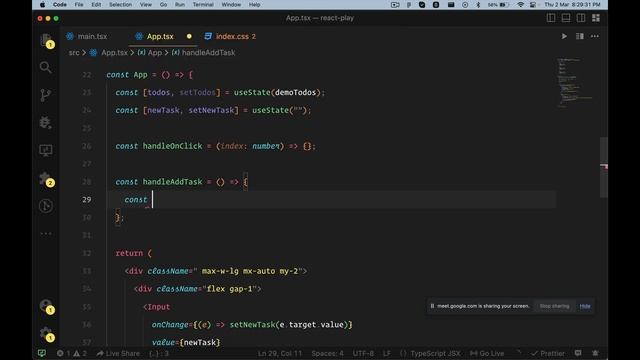This screenshot has height=360, width=640.
Task: Open the battery status in menu bar
Action: click(x=498, y=5)
